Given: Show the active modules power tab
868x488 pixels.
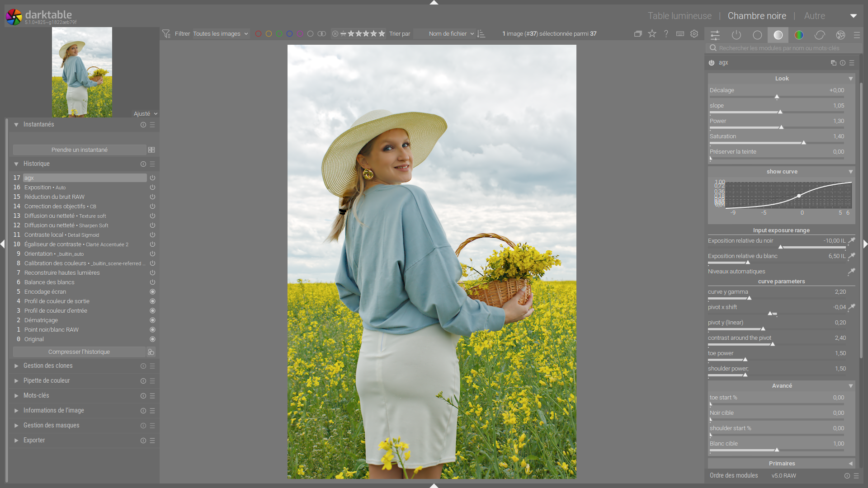Looking at the screenshot, I should click(736, 35).
